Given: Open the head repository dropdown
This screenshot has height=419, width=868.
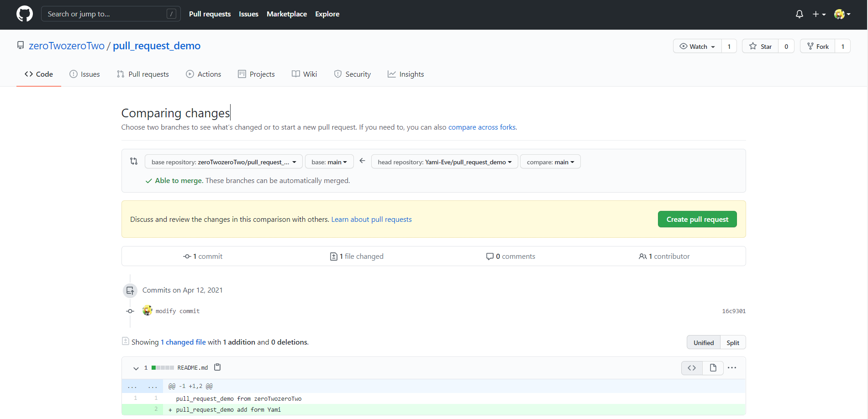Looking at the screenshot, I should (x=444, y=162).
